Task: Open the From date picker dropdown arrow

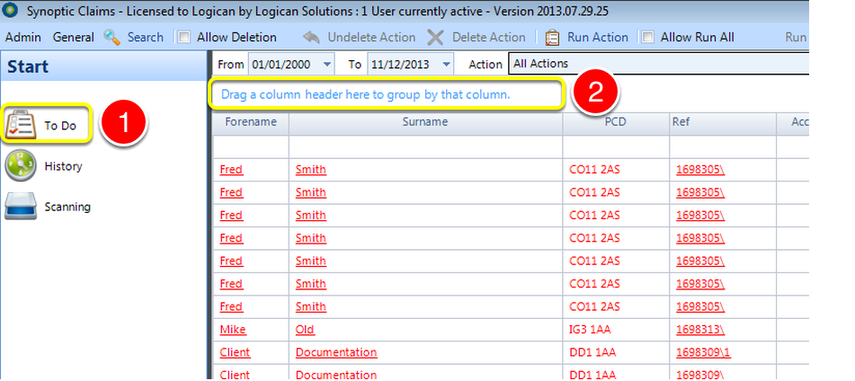Action: 327,64
